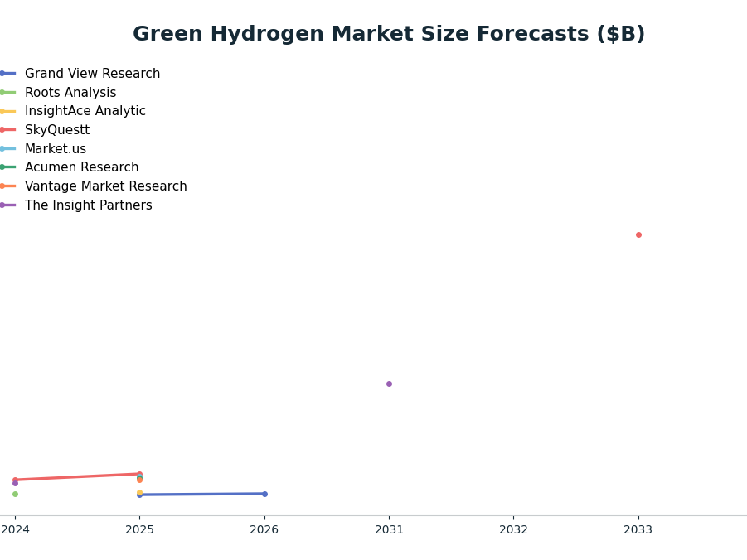
Task: Hide the InsightAce Analytic series via legend
Action: (x=73, y=111)
